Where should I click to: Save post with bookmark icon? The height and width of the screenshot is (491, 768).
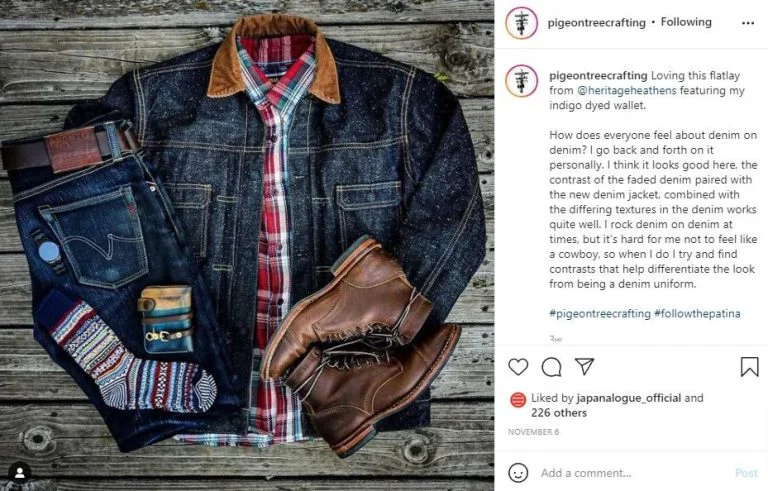point(749,367)
